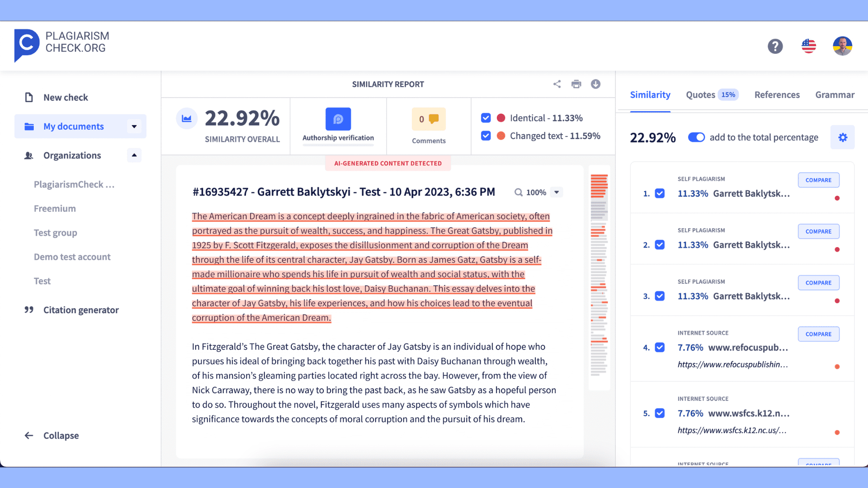Collapse the Organizations section
Screen dimensions: 868x488
(133, 155)
